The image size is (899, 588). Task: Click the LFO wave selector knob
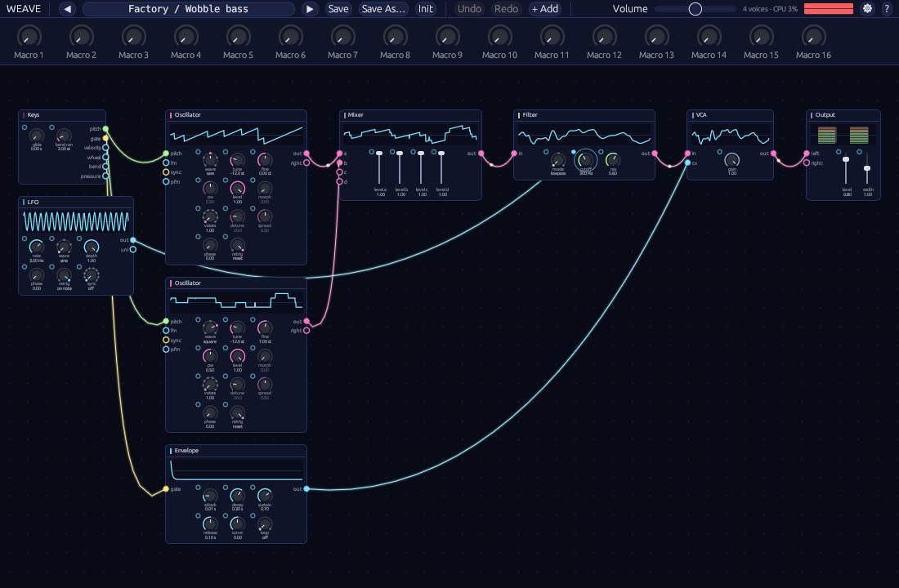[x=64, y=247]
